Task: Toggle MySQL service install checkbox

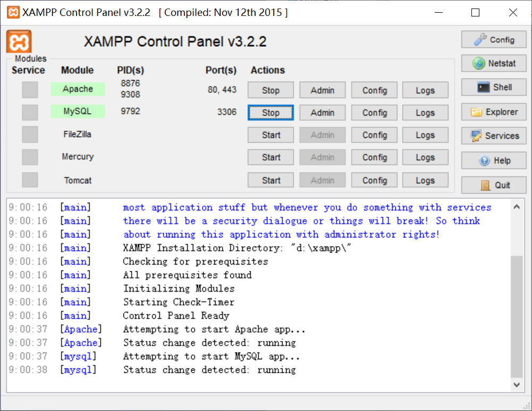Action: (x=30, y=112)
